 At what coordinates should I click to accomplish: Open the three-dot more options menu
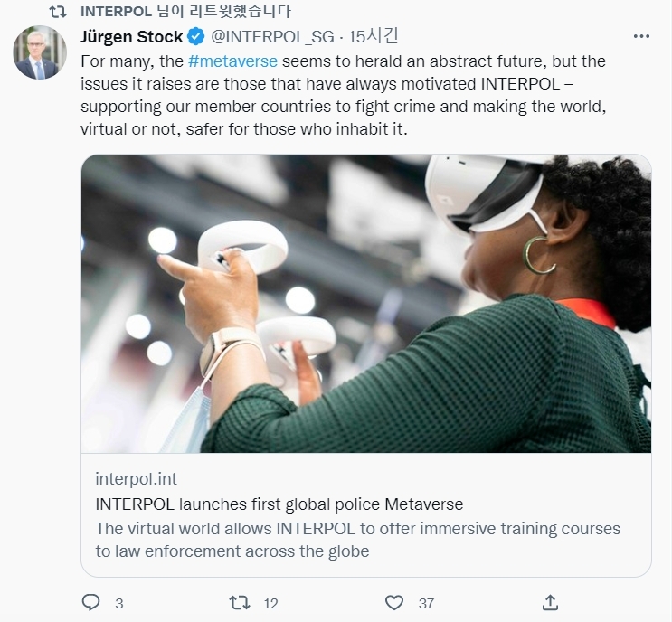point(641,36)
